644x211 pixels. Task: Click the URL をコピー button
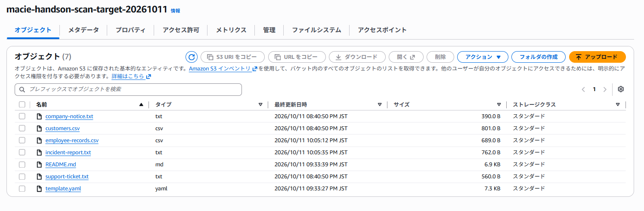point(297,57)
